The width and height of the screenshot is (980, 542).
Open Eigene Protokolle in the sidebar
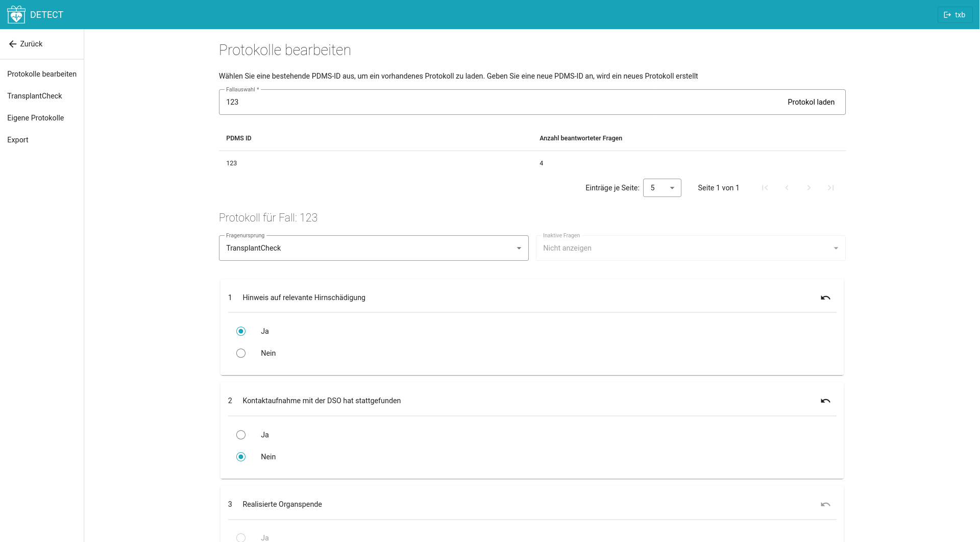click(36, 118)
